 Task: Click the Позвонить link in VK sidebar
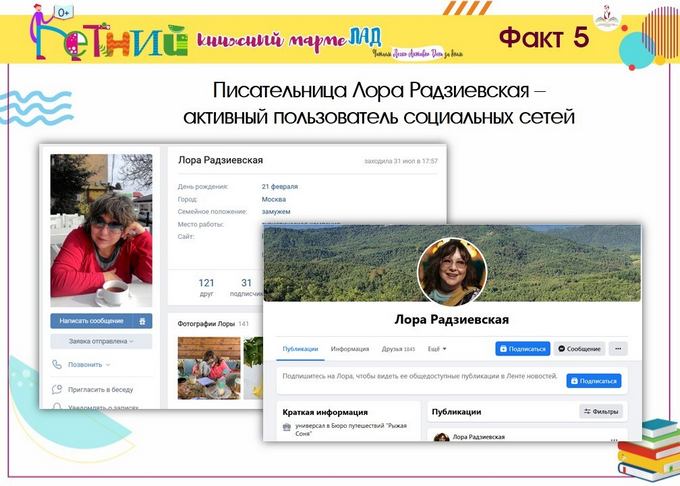(x=85, y=365)
